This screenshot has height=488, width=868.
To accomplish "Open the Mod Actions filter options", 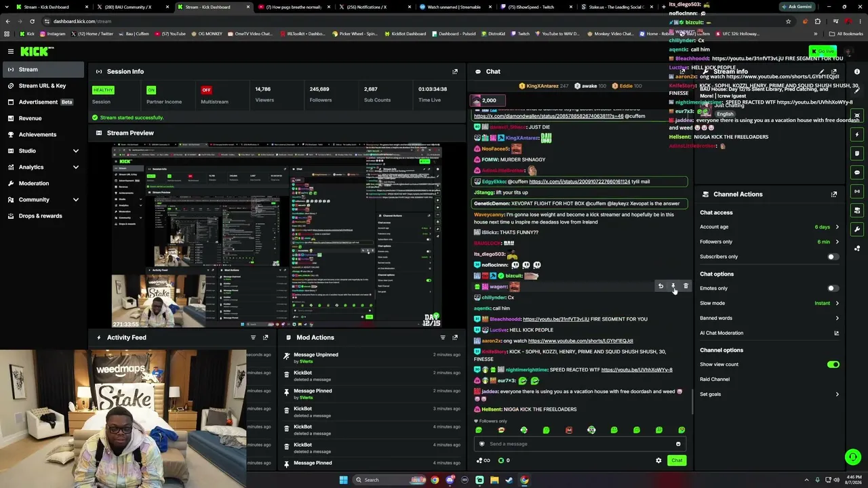I will (443, 338).
